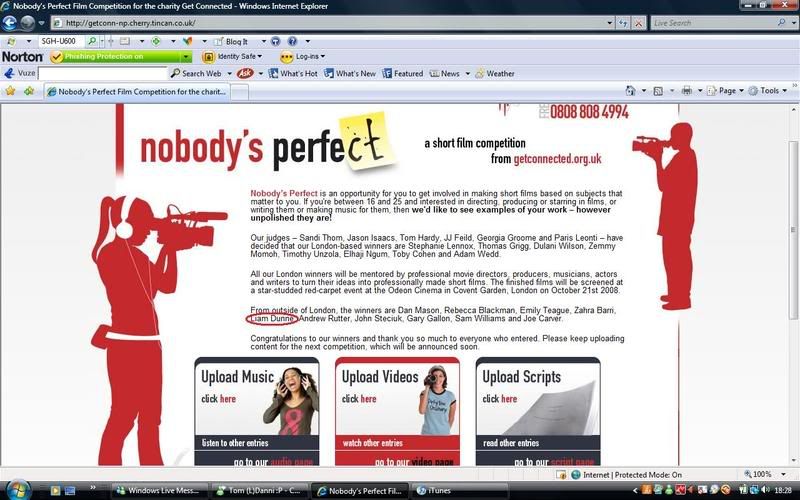Screen dimensions: 800x500
Task: Click the blue Help question mark icon
Action: pos(292,41)
